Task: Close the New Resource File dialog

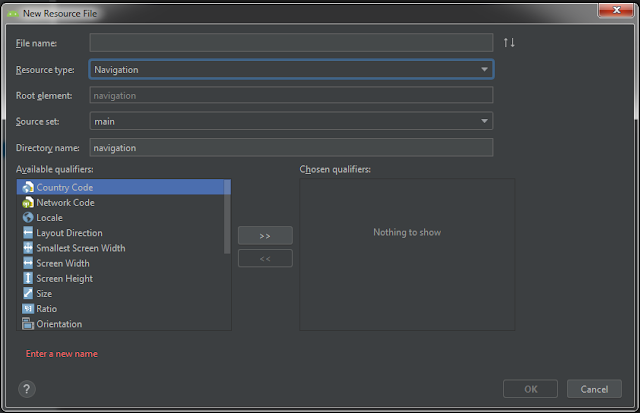Action: [616, 10]
